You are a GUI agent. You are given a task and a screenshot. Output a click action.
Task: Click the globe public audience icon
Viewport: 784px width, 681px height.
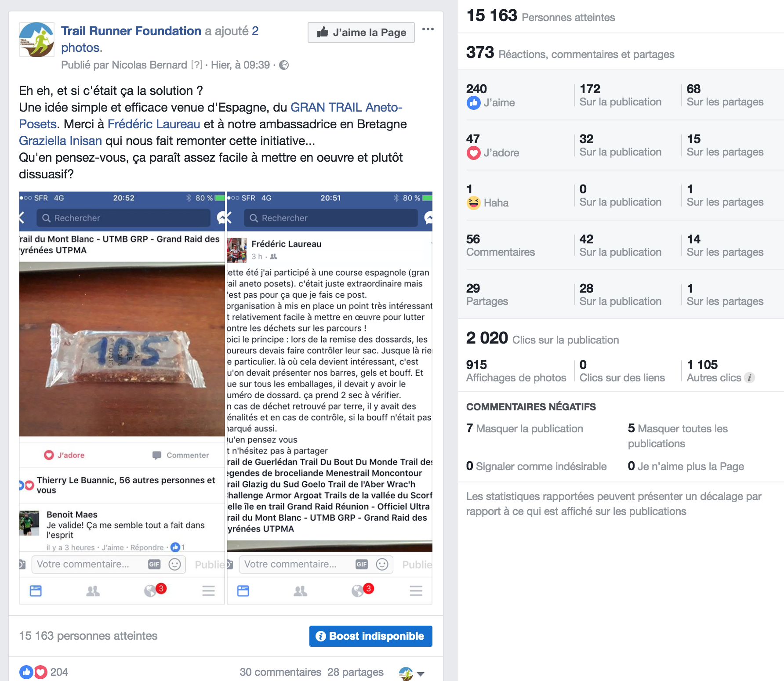pyautogui.click(x=284, y=65)
